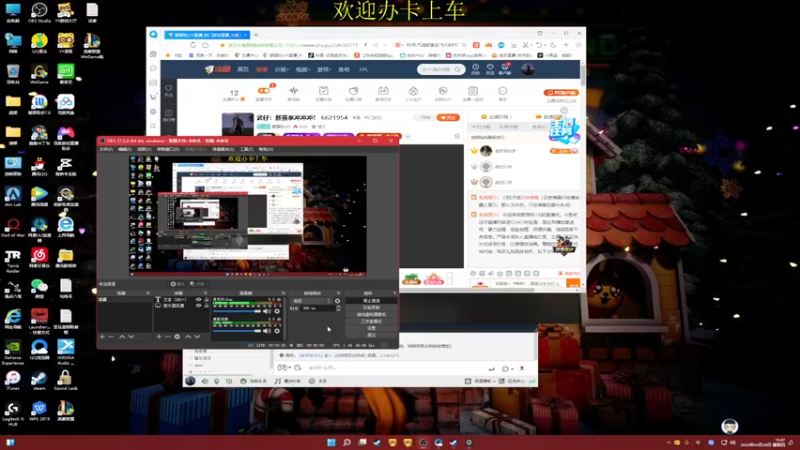The image size is (800, 450).
Task: Open the Douyu user avatar menu
Action: click(528, 69)
